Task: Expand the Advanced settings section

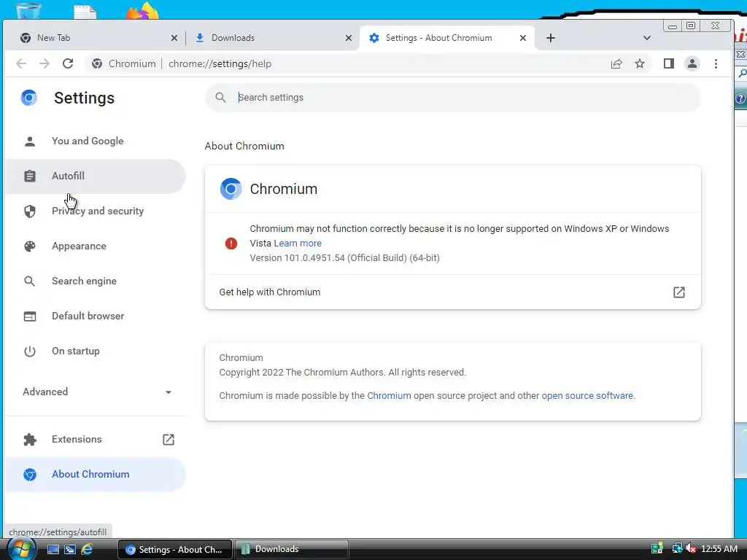Action: (97, 392)
